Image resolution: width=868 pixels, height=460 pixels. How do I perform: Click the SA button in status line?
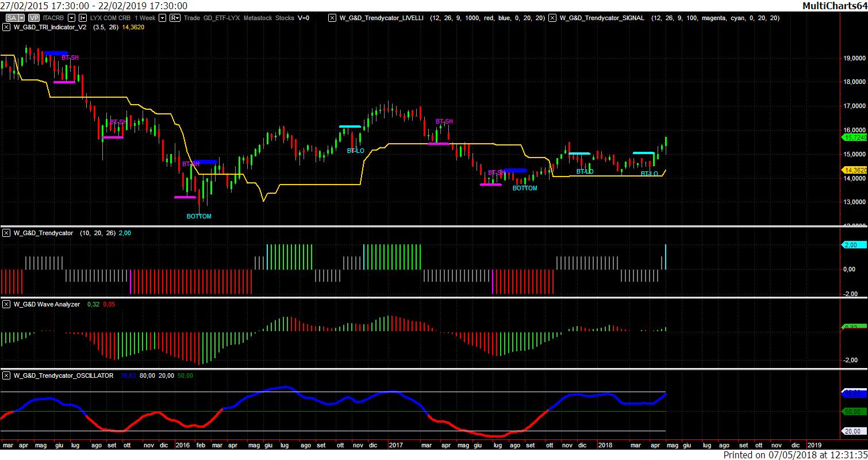click(11, 18)
